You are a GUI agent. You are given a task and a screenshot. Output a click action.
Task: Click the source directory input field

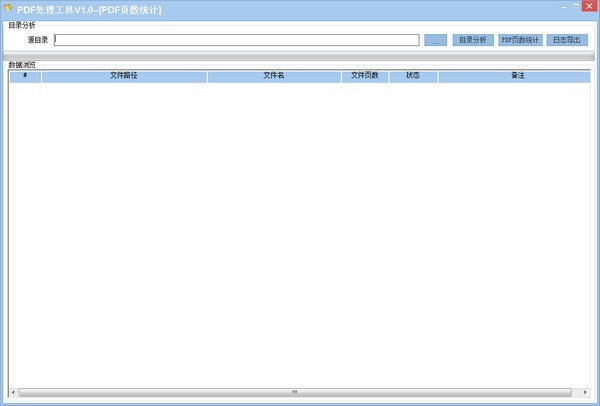237,40
